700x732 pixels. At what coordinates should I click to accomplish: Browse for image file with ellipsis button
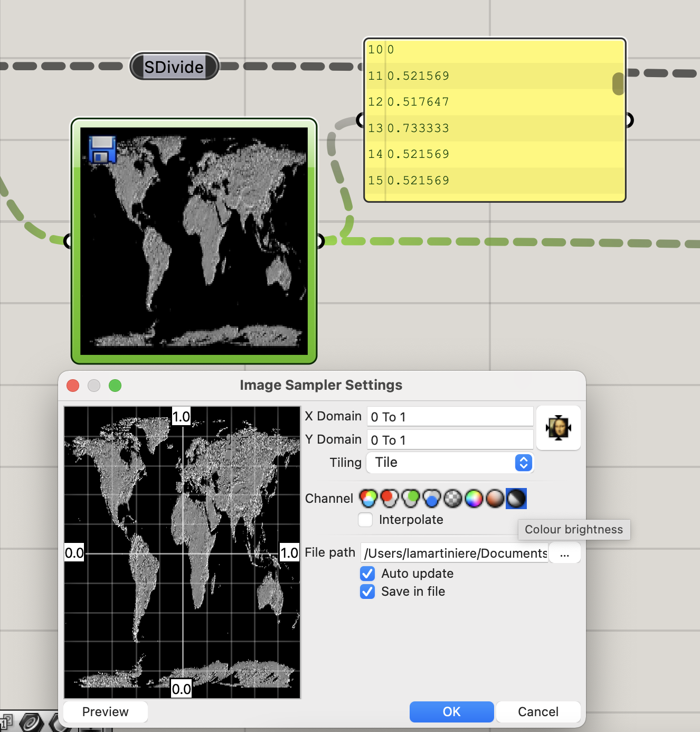pyautogui.click(x=564, y=553)
